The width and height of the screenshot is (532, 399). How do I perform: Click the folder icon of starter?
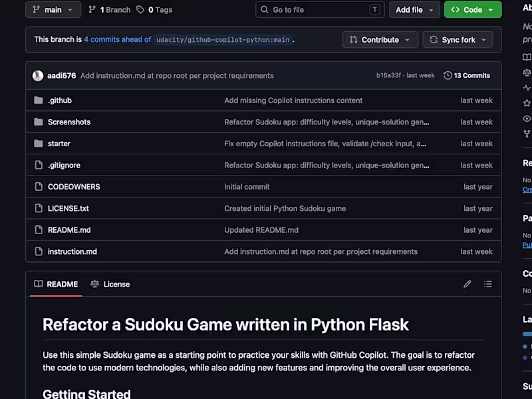(x=39, y=144)
